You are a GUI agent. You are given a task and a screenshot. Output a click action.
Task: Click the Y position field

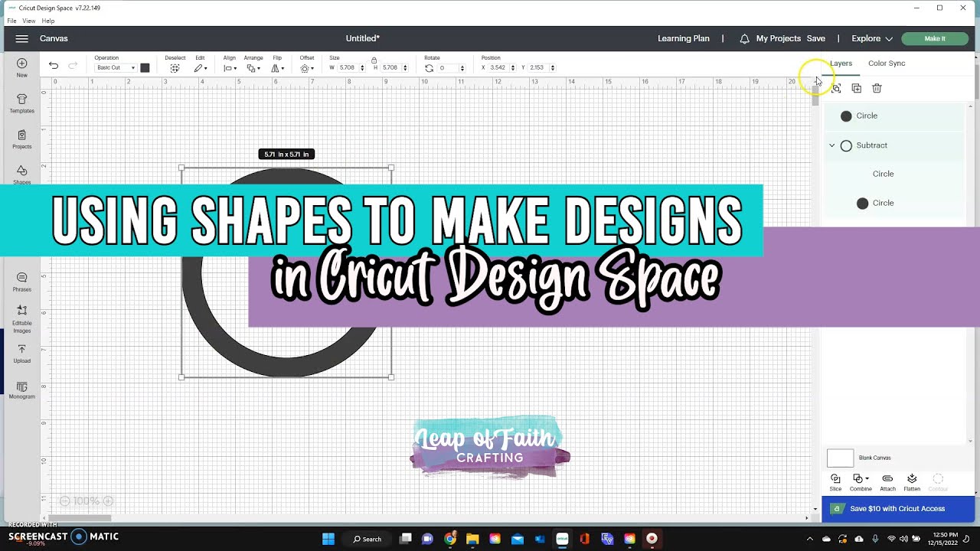[537, 68]
